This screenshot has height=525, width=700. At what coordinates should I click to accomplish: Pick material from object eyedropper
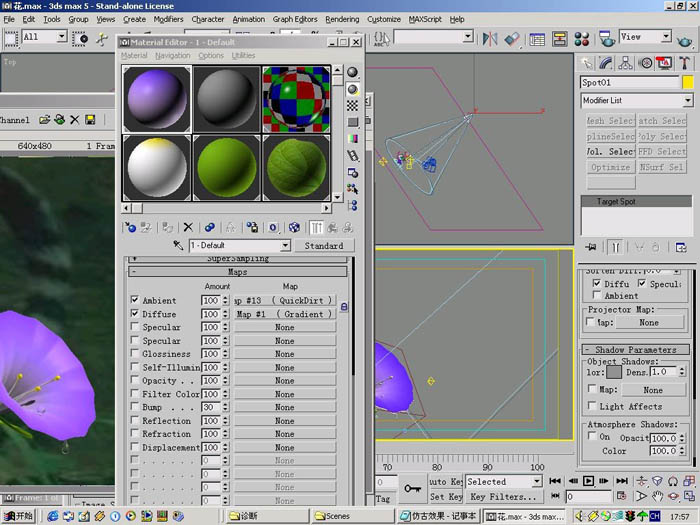tap(179, 246)
